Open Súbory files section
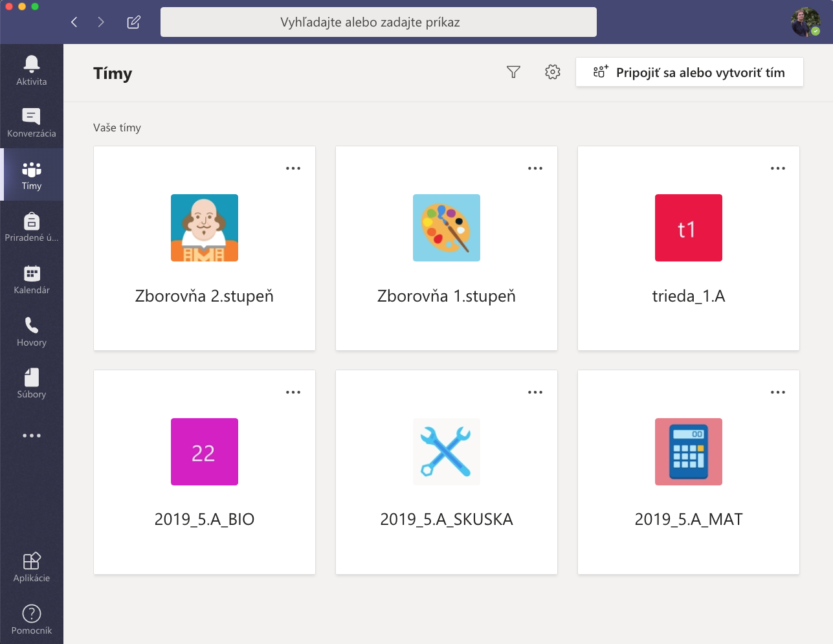Viewport: 833px width, 644px height. 31,383
